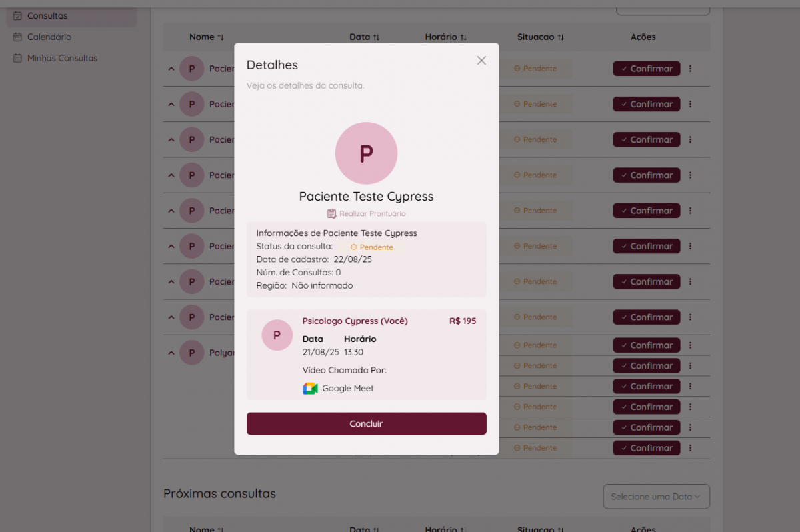The width and height of the screenshot is (800, 532).
Task: Select Consultas in the sidebar
Action: [x=47, y=15]
